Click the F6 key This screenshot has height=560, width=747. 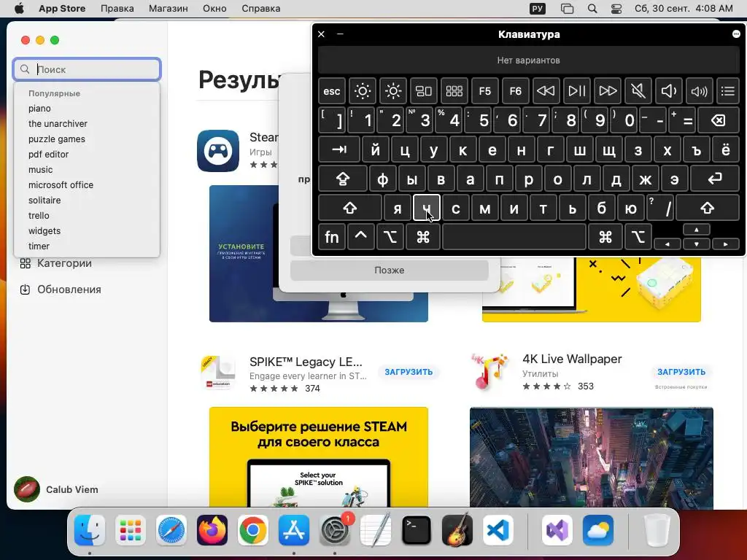[x=516, y=91]
